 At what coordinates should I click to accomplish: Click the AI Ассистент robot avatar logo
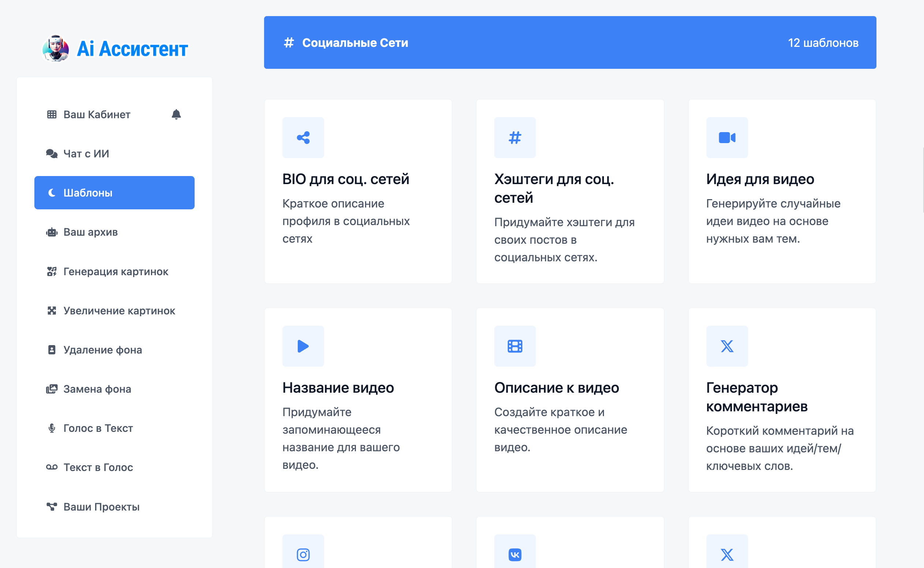(56, 48)
